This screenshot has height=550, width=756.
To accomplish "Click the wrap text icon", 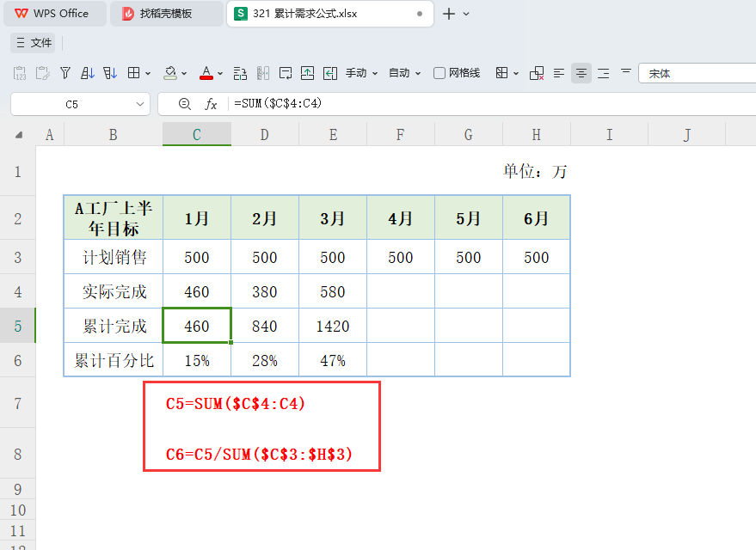I will pos(286,73).
